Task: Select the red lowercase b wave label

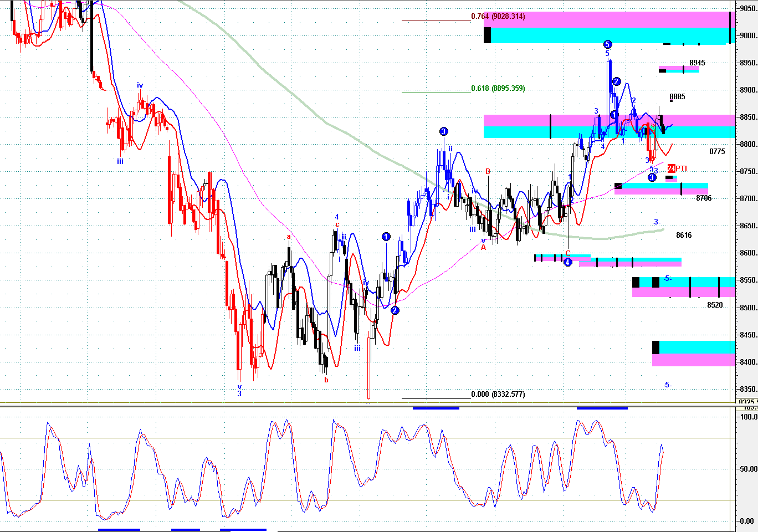Action: pos(326,380)
